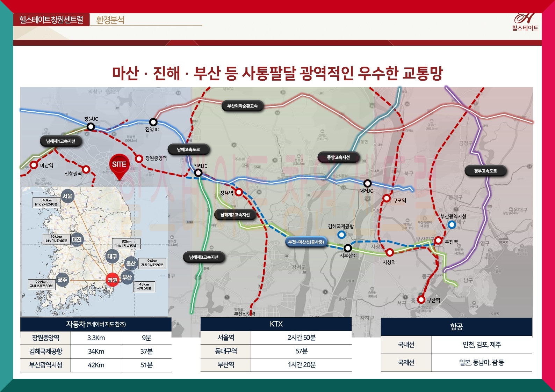Select the 진영JC junction marker
555x392 pixels.
click(153, 122)
